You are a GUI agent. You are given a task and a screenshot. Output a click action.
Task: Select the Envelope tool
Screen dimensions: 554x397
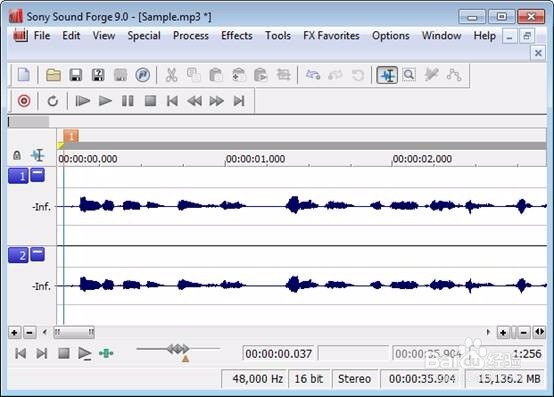[454, 75]
